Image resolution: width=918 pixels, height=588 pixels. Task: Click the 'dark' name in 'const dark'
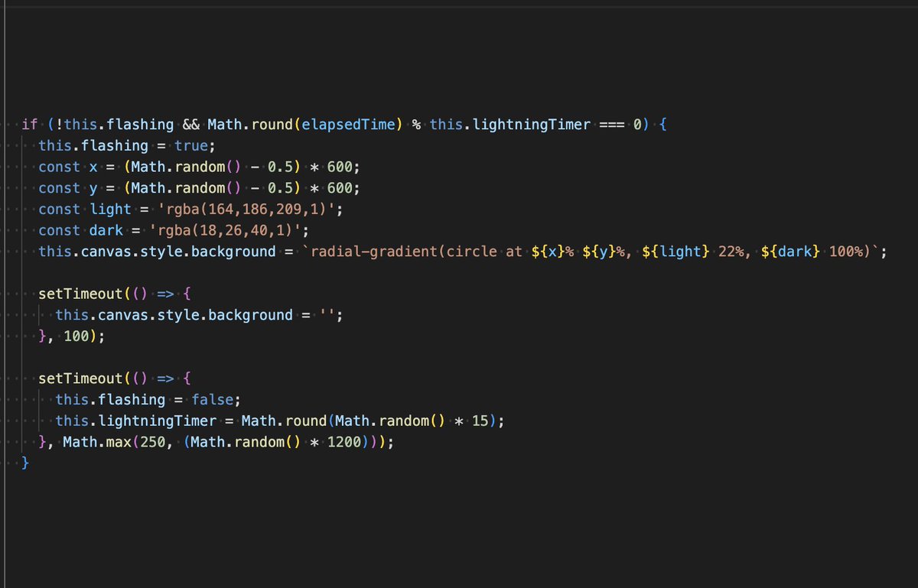click(106, 230)
